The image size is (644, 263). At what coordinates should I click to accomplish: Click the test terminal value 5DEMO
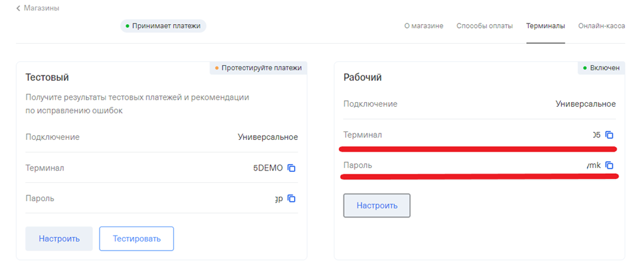268,168
